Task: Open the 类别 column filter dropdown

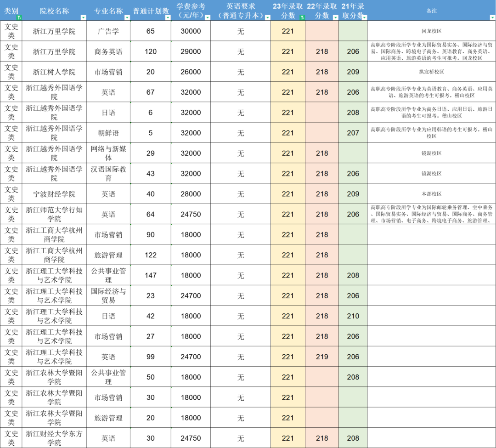Action: tap(19, 17)
